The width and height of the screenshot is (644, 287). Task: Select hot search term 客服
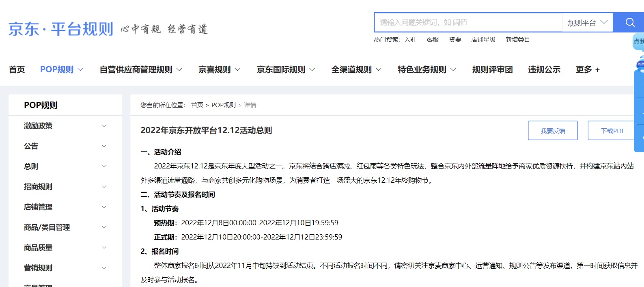point(433,40)
